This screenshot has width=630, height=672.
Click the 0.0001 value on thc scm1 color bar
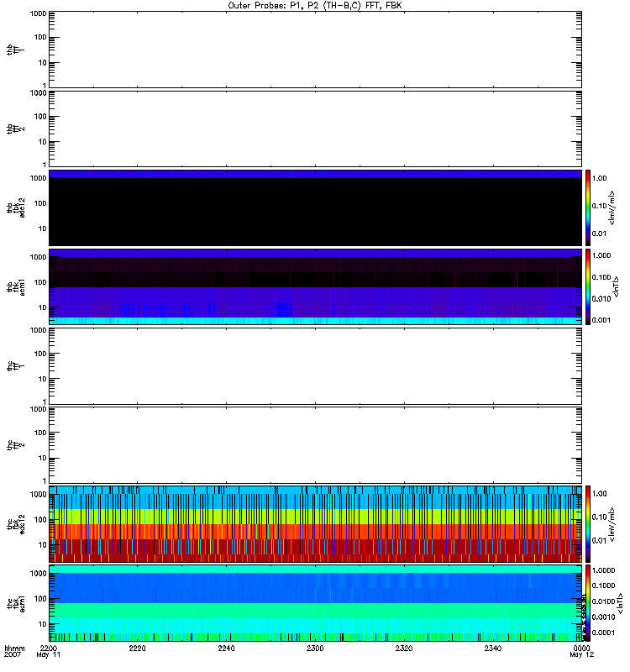tap(603, 633)
